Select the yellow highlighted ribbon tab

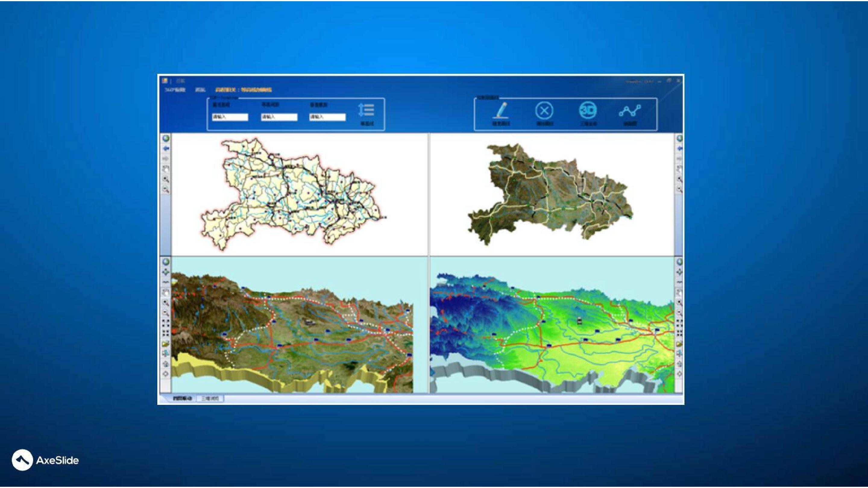244,90
